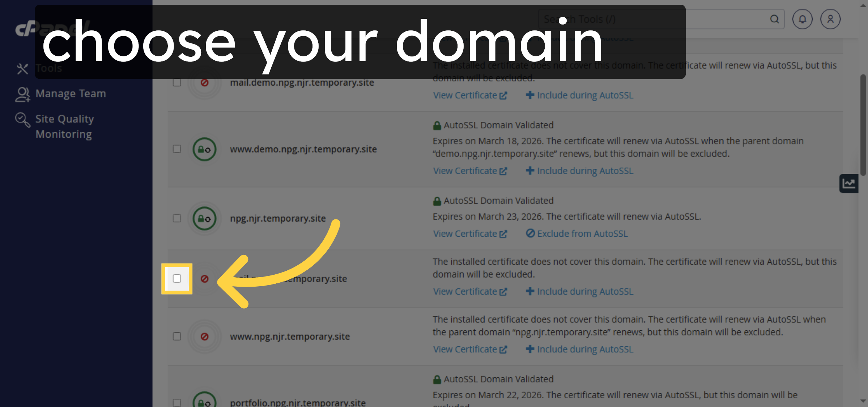Click the green lock icon for npg.njr.temporary.site
The height and width of the screenshot is (407, 868).
[x=204, y=218]
